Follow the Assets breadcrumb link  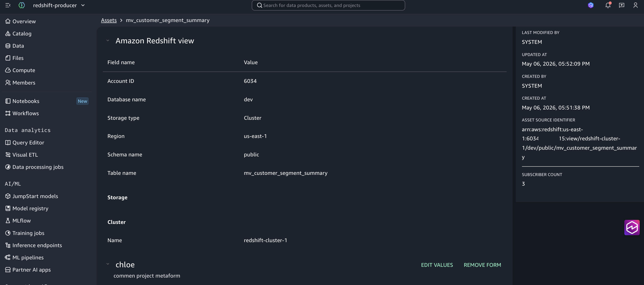coord(109,20)
